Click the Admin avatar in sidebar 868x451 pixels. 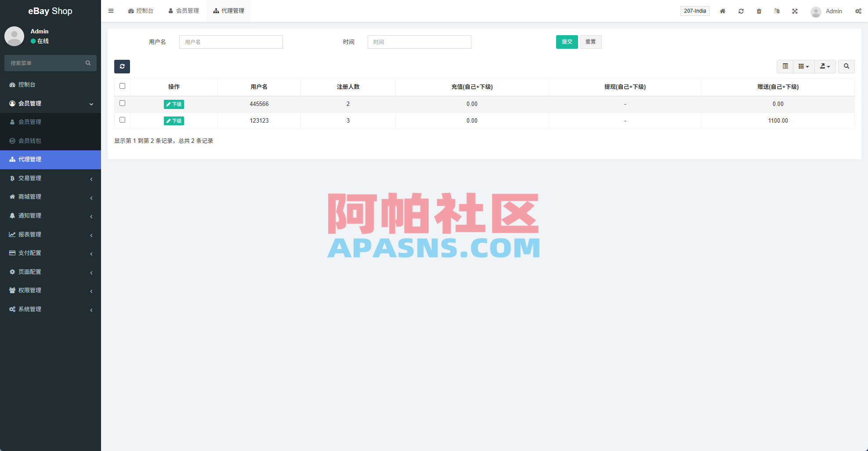click(14, 36)
